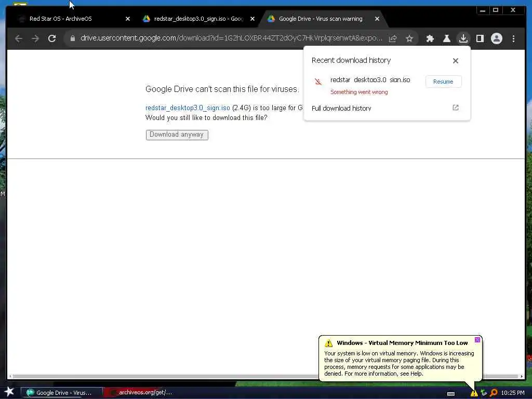This screenshot has height=399, width=532.
Task: Close the Virus scan warning tab
Action: point(377,19)
